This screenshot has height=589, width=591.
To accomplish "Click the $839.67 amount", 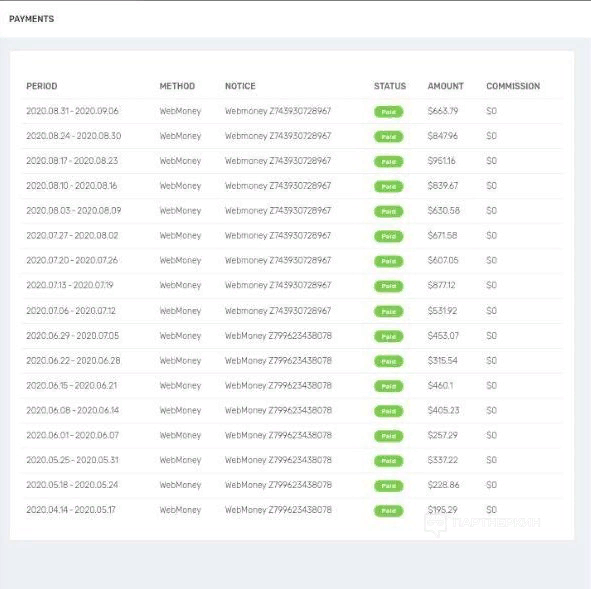I will 443,185.
